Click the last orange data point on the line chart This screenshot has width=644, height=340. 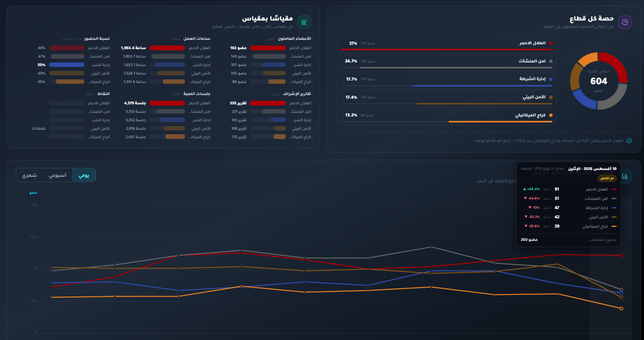(x=621, y=309)
